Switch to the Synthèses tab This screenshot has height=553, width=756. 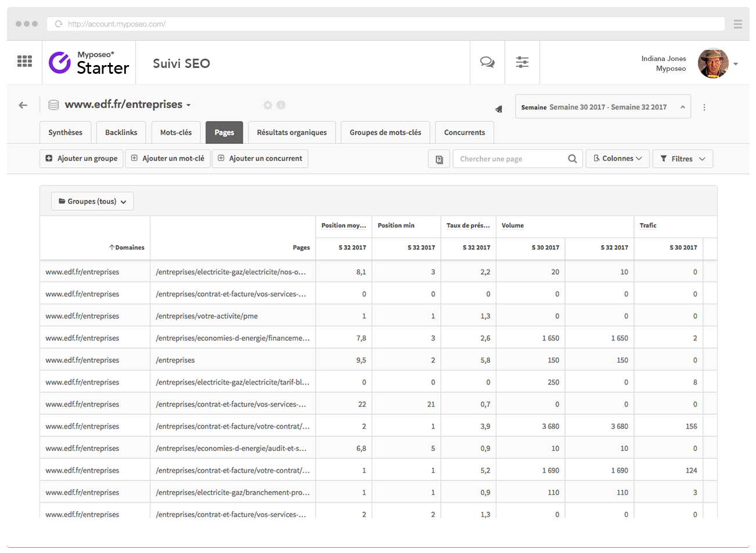[x=65, y=132]
